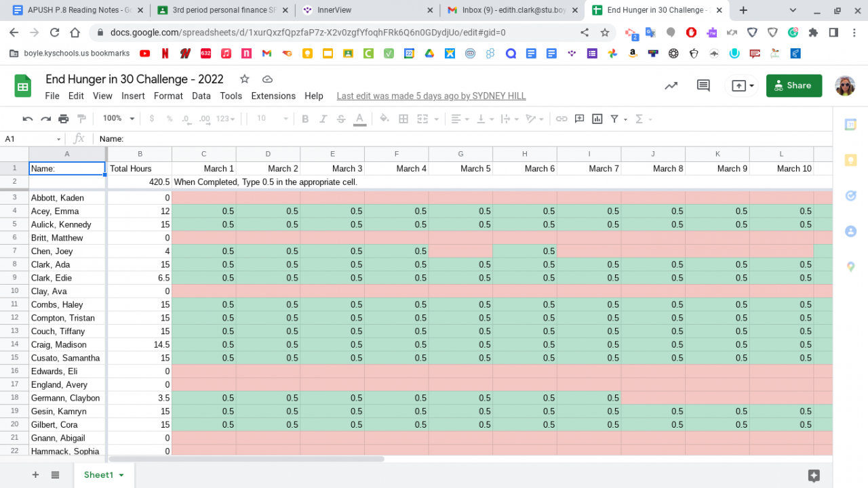The image size is (868, 488).
Task: Open Google Keep in side panel
Action: (850, 160)
